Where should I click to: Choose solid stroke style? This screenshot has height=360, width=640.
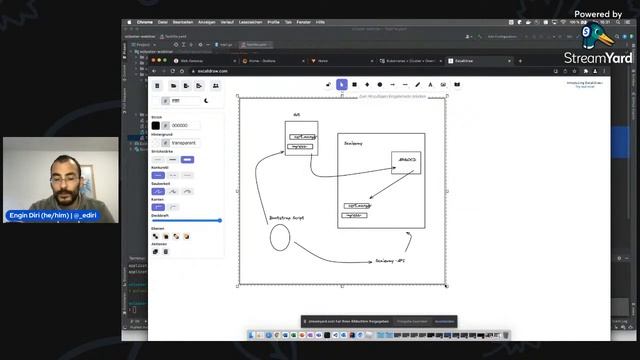pos(158,176)
